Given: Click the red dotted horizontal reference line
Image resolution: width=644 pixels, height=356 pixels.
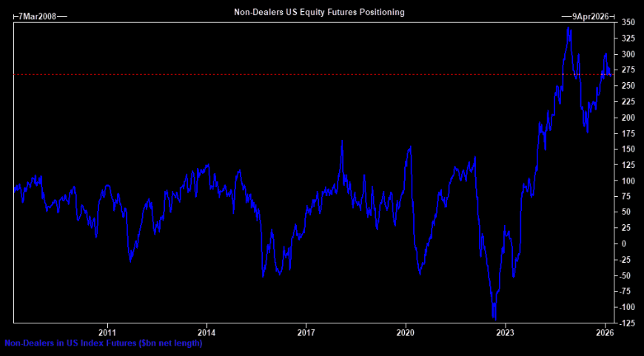Looking at the screenshot, I should (x=296, y=74).
